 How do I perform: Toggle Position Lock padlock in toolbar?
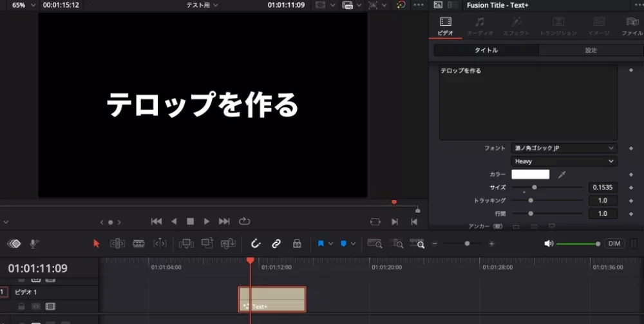(x=296, y=243)
